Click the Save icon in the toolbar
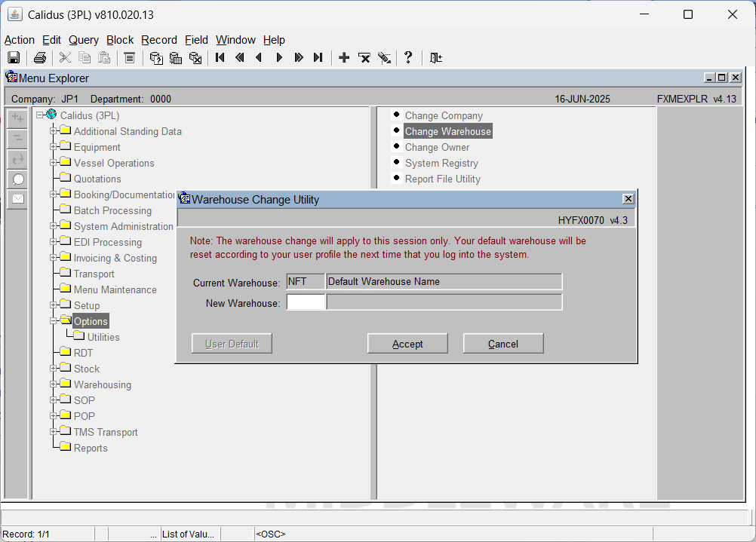The height and width of the screenshot is (542, 756). 14,58
